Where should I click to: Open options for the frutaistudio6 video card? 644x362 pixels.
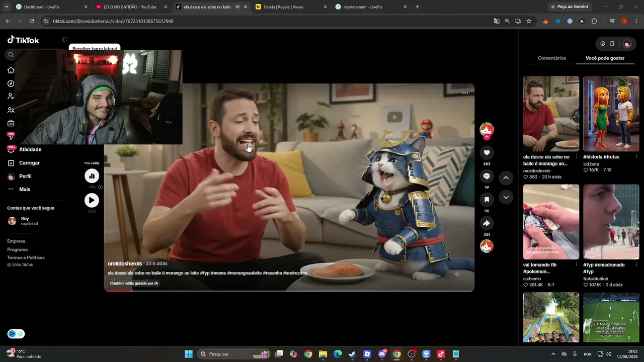click(x=636, y=265)
